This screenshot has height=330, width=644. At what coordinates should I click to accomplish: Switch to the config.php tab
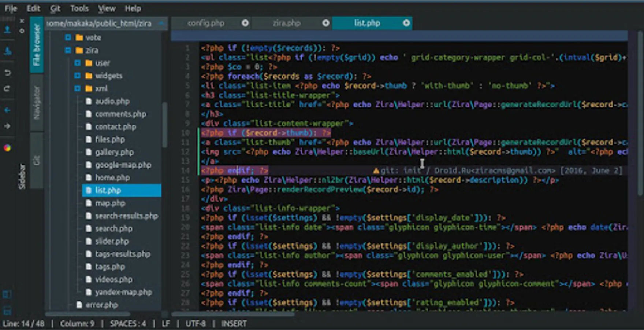click(206, 23)
